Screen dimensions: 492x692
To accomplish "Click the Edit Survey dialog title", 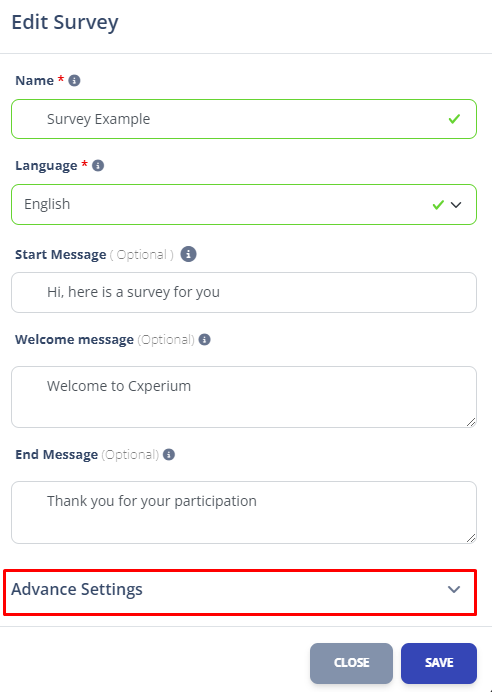I will coord(65,23).
